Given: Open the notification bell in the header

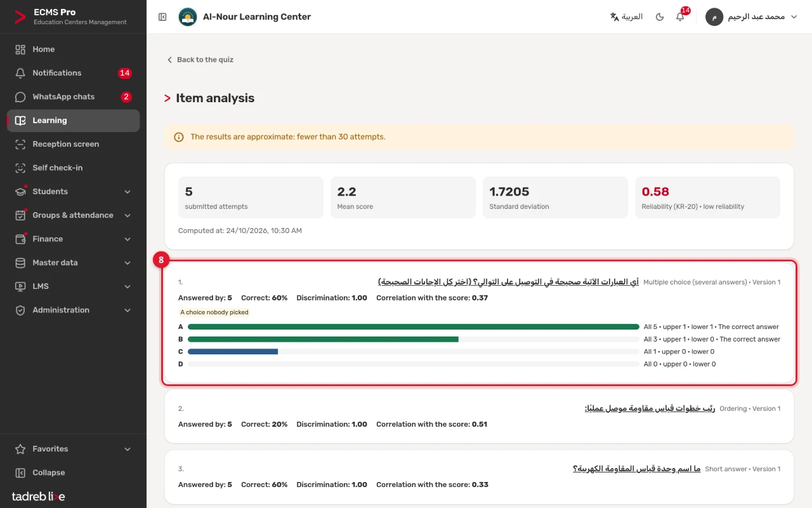Looking at the screenshot, I should [x=680, y=17].
